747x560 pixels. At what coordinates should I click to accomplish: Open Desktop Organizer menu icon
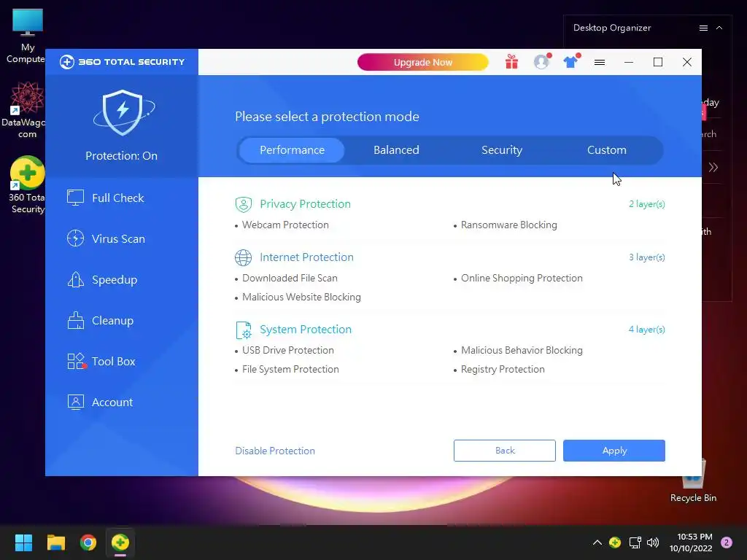[x=703, y=28]
